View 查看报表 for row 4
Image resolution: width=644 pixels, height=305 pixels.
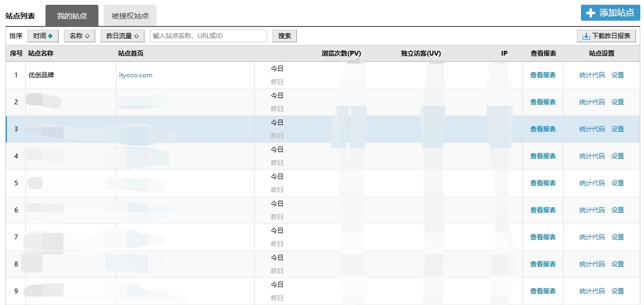click(543, 156)
